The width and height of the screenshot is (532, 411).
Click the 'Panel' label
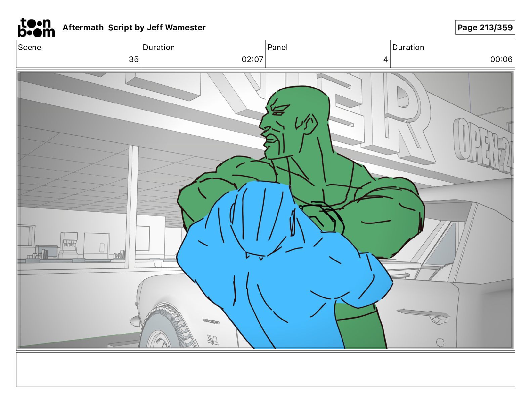[x=277, y=47]
